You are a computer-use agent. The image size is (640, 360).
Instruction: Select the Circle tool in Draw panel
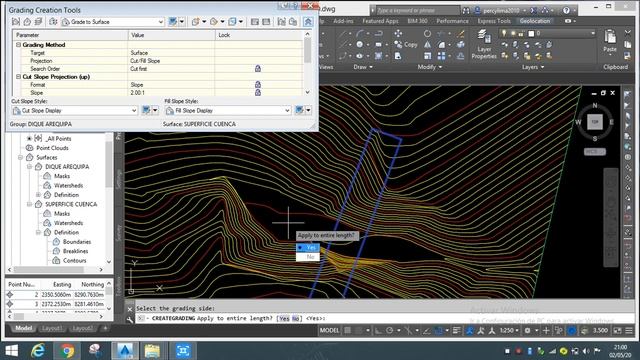[x=360, y=44]
